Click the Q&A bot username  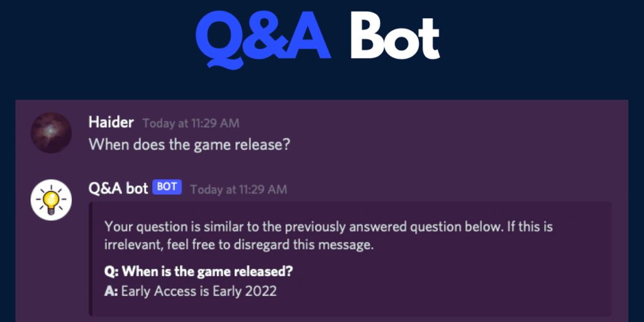coord(118,188)
